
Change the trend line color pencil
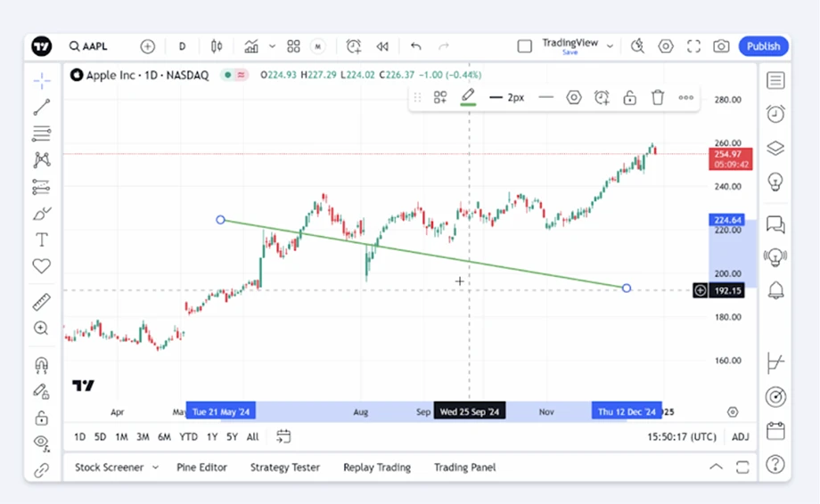point(468,97)
